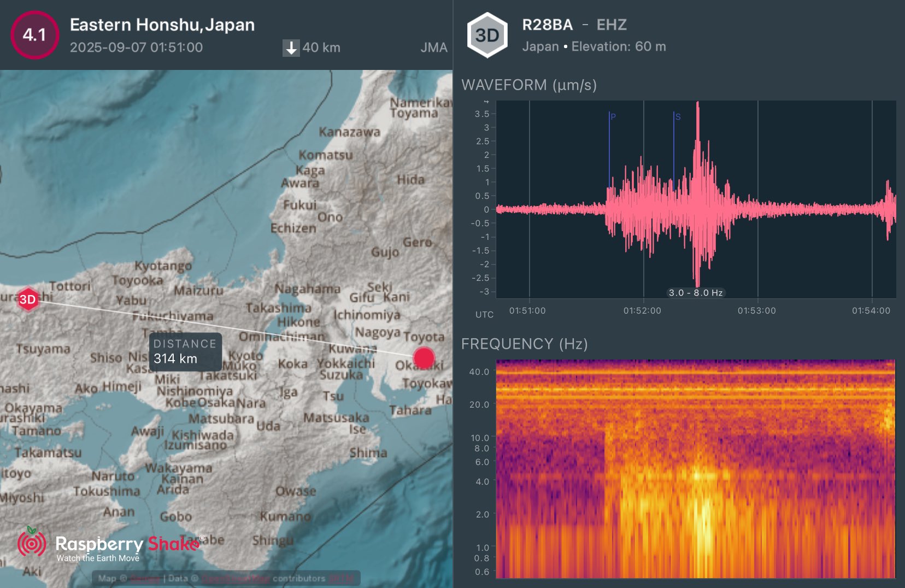
Task: Click Matsusaka city label on the map
Action: coord(337,418)
